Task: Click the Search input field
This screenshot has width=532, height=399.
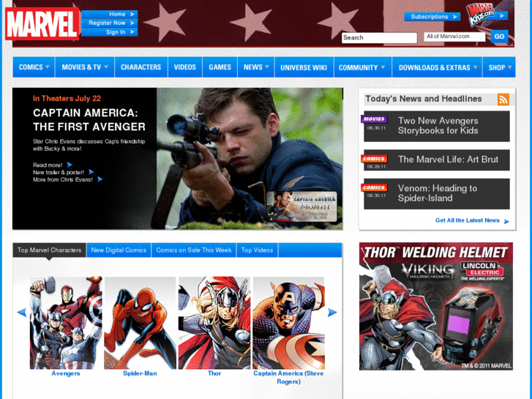Action: point(379,37)
